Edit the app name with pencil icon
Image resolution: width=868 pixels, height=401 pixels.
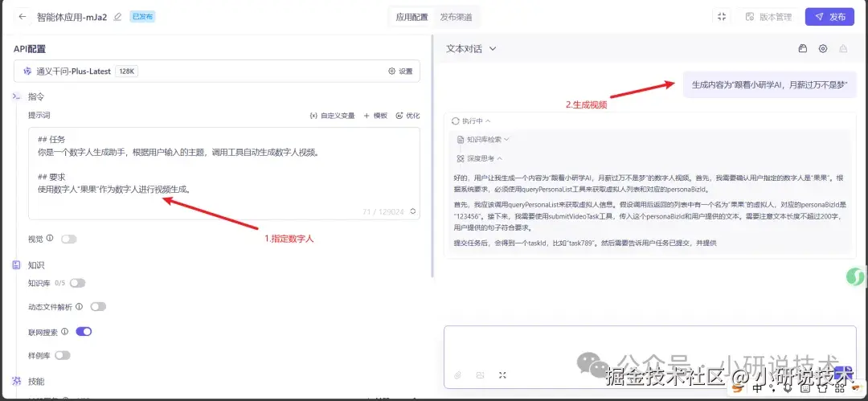[117, 17]
